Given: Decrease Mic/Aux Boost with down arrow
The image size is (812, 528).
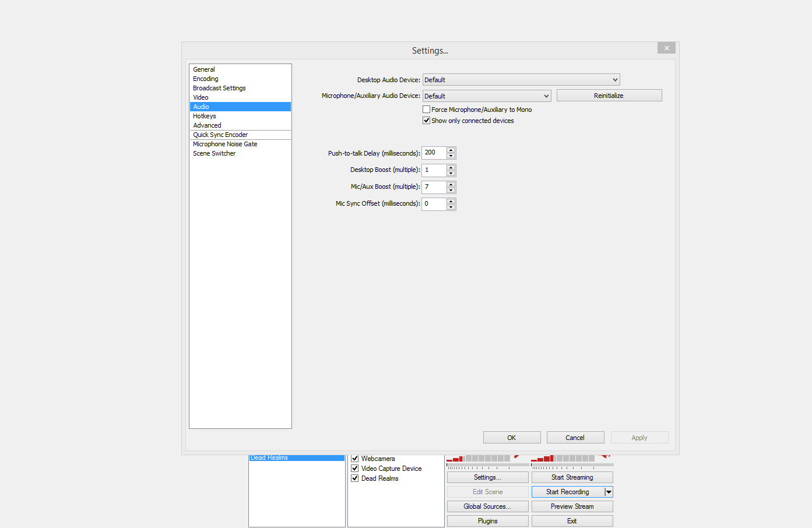Looking at the screenshot, I should coord(451,190).
